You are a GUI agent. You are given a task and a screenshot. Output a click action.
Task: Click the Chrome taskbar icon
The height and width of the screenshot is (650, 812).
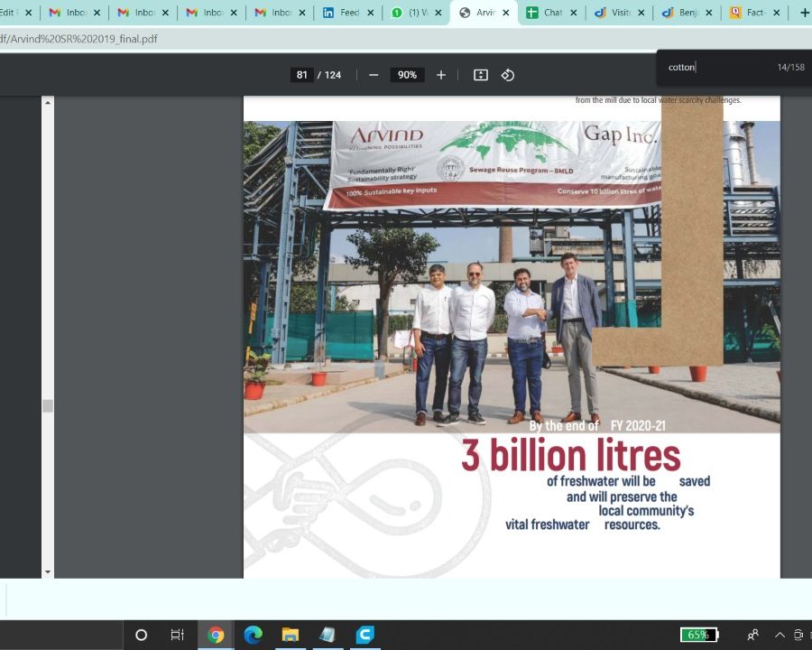pos(216,635)
